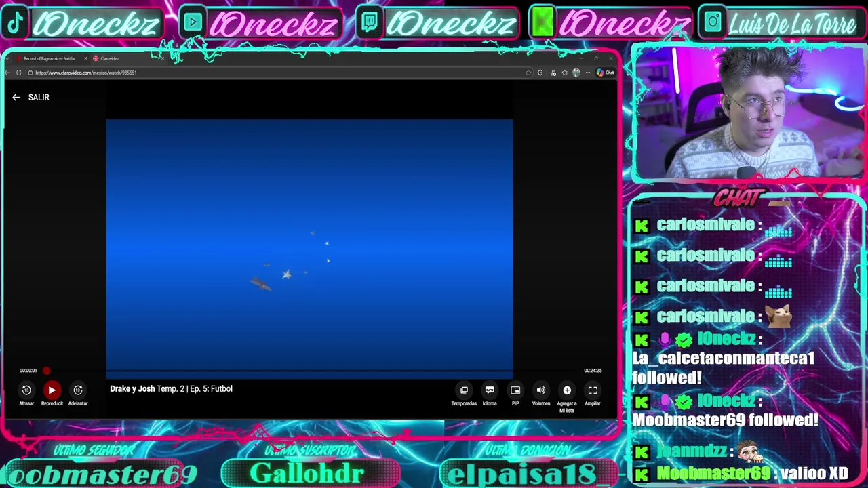Open the Copilot Chat button in the browser
The height and width of the screenshot is (488, 868).
click(x=605, y=73)
